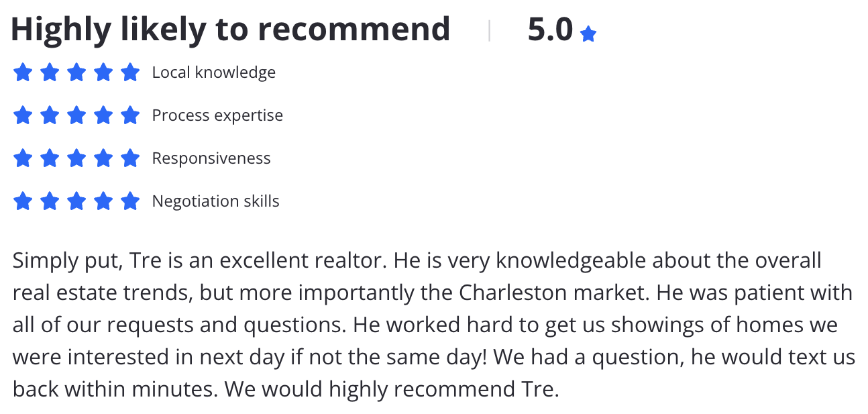
Task: Click the star beside the 5.0 rating
Action: [588, 34]
